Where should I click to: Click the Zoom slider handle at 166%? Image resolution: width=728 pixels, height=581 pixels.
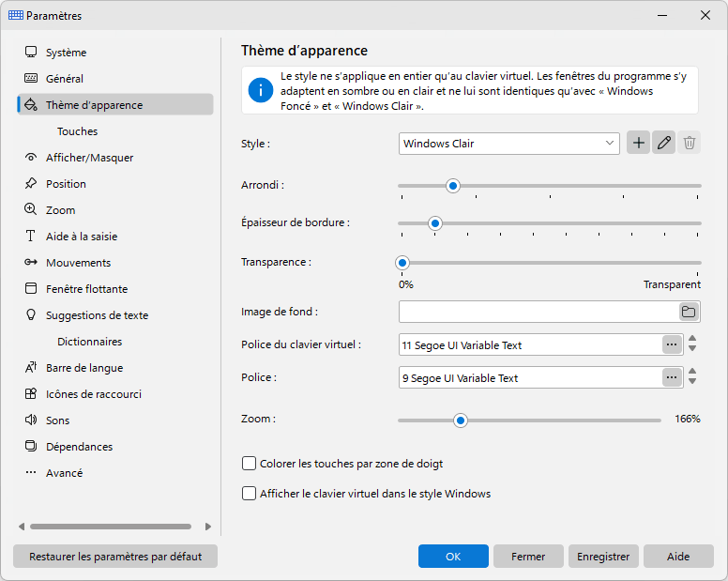pyautogui.click(x=460, y=420)
